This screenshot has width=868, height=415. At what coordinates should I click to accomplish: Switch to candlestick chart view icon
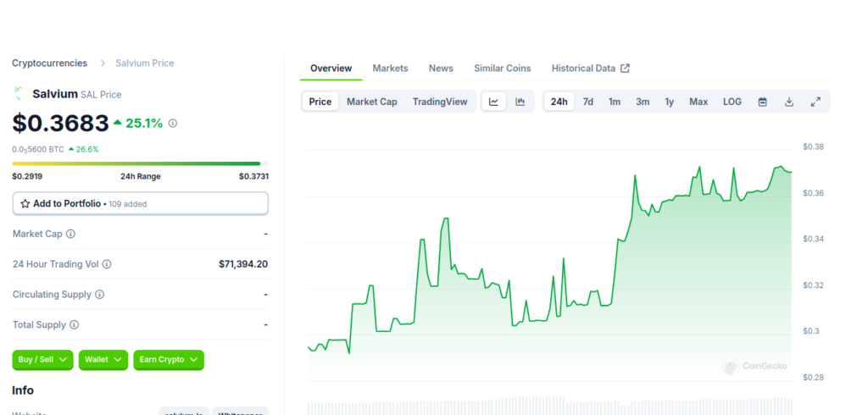click(520, 102)
